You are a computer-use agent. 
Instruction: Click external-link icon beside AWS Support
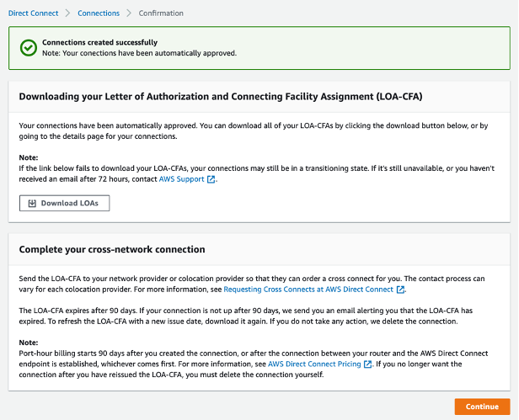(x=211, y=179)
